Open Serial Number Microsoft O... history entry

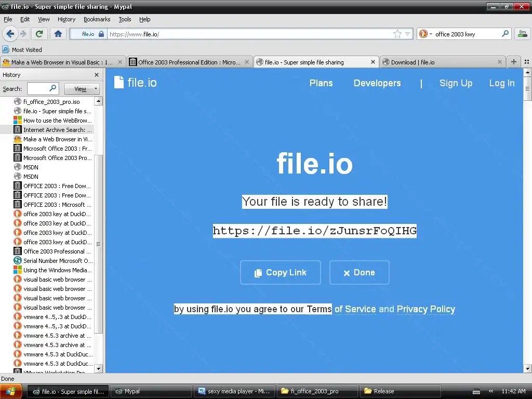47,261
